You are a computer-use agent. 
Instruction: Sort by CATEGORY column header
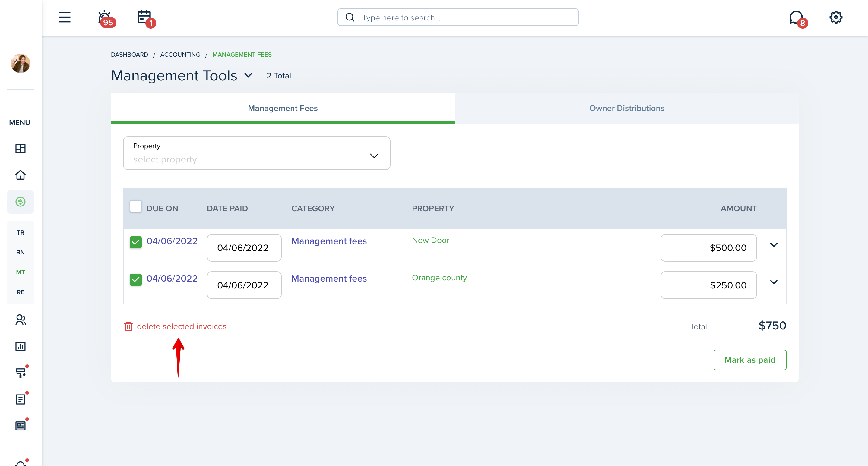[313, 208]
